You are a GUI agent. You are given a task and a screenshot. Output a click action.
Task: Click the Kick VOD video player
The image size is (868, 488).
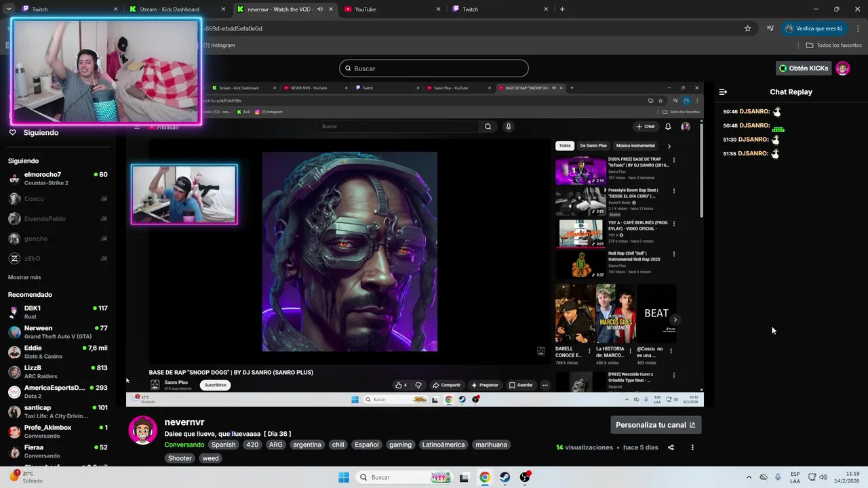[415, 244]
